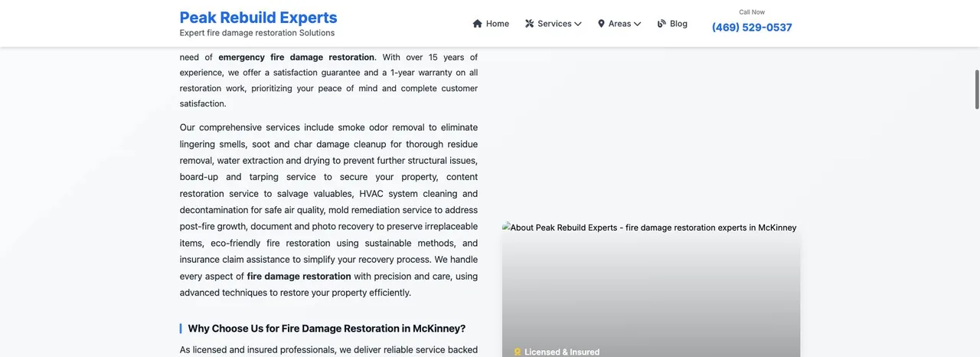Click the Expert fire damage restoration Solutions tagline
This screenshot has height=357, width=980.
coord(257,33)
